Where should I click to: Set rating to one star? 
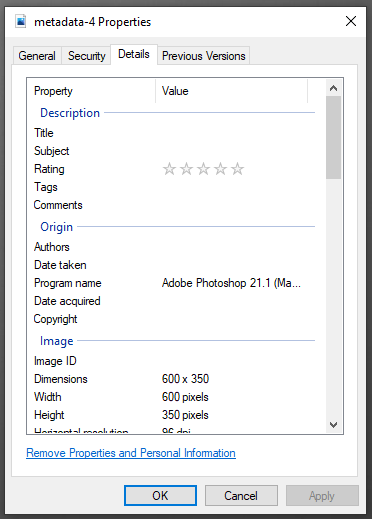coord(169,169)
